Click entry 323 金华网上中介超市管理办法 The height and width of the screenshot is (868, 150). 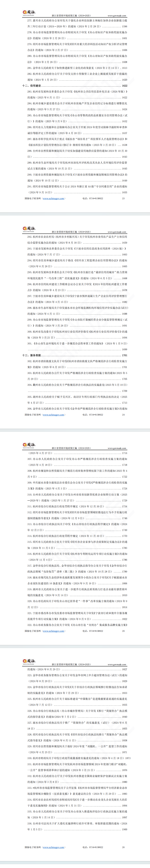coord(77,678)
